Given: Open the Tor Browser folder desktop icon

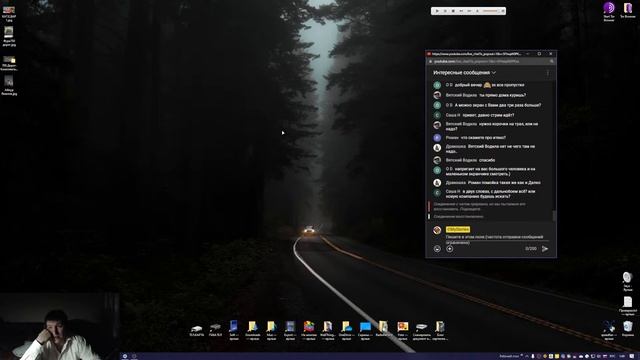Looking at the screenshot, I should [627, 10].
